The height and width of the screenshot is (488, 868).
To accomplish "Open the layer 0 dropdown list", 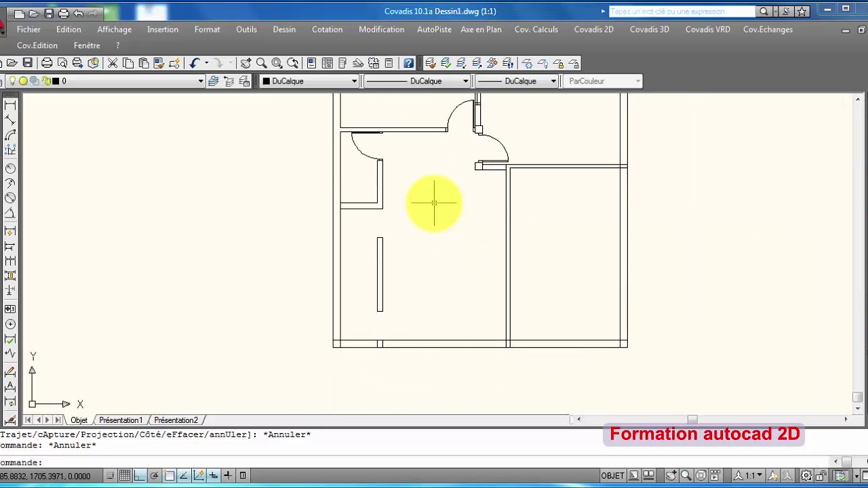I will coord(201,81).
